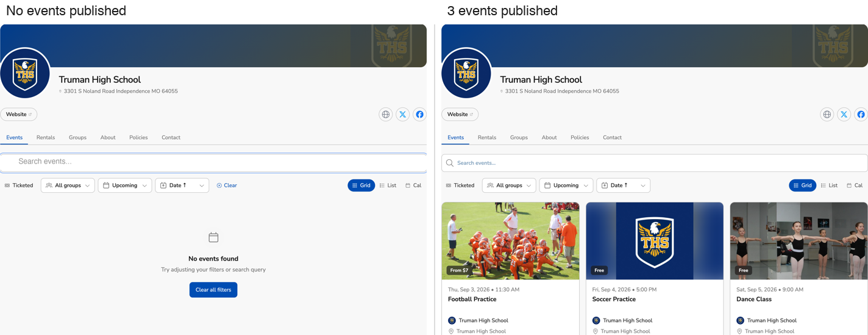Expand All groups dropdown in right panel

pos(509,186)
